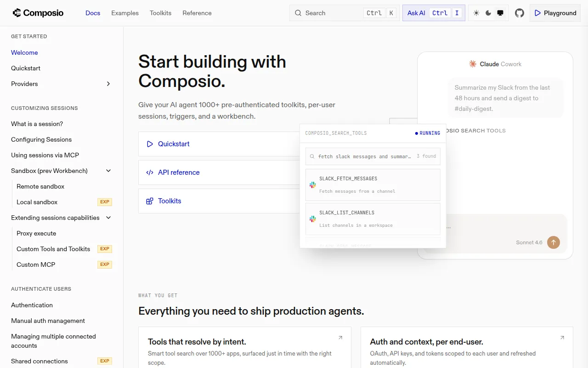Viewport: 588px width, 368px height.
Task: Open the Examples tab
Action: pyautogui.click(x=125, y=13)
